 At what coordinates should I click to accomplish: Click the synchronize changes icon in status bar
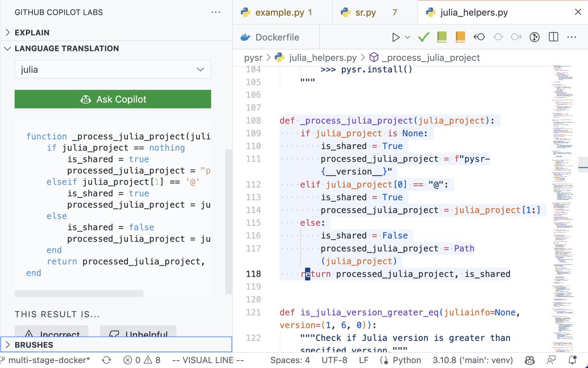pyautogui.click(x=106, y=360)
